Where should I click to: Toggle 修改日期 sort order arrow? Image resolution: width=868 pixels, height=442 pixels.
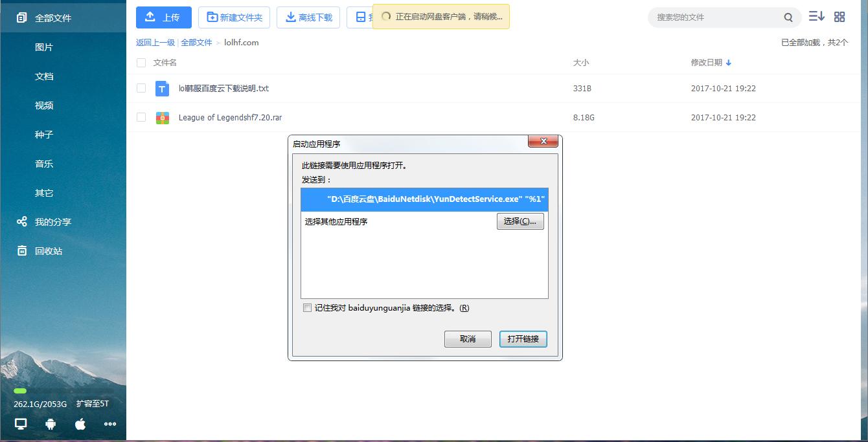(x=729, y=63)
